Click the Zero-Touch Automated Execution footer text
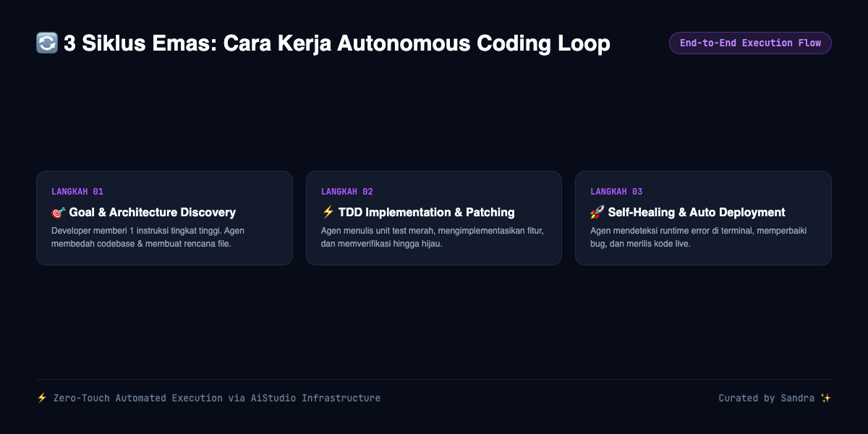Screen dimensions: 868x434 tap(217, 399)
